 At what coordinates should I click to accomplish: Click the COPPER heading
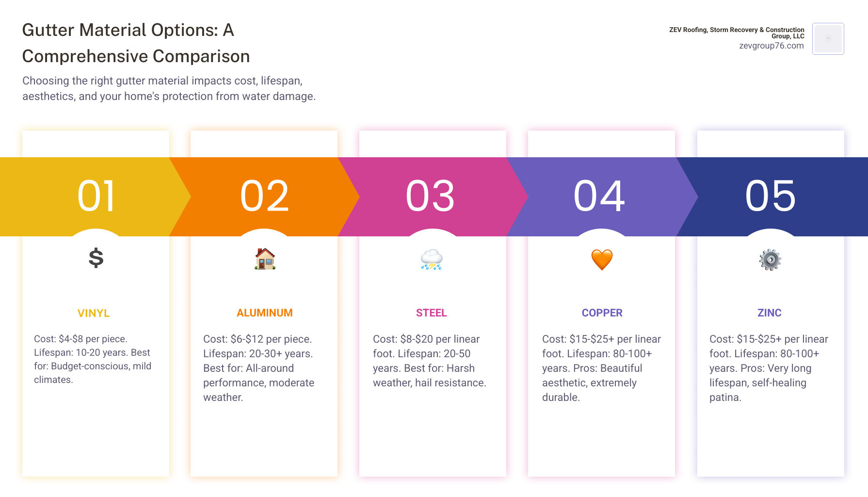(602, 313)
